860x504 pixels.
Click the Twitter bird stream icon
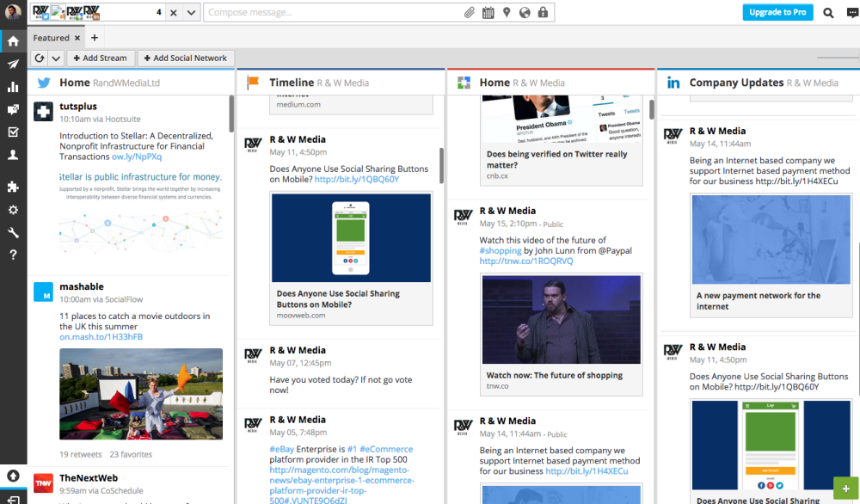[x=43, y=83]
